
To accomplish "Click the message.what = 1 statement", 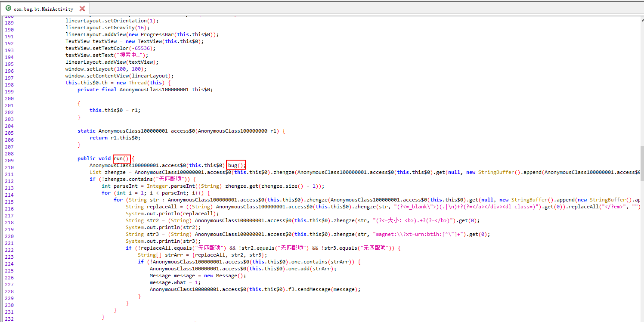I will 175,282.
